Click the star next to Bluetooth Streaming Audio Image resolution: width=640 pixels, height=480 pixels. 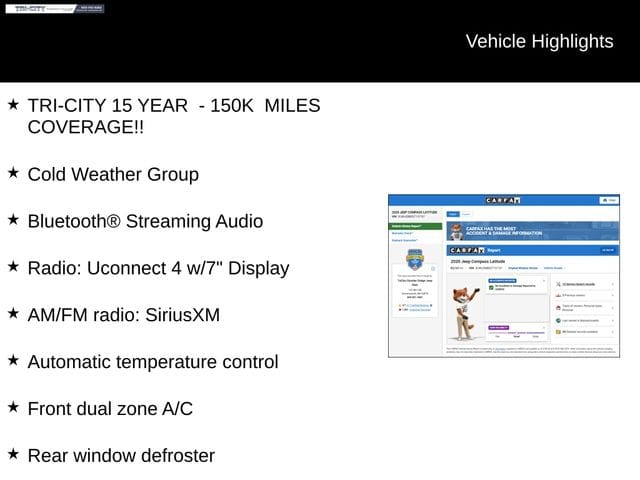click(13, 220)
